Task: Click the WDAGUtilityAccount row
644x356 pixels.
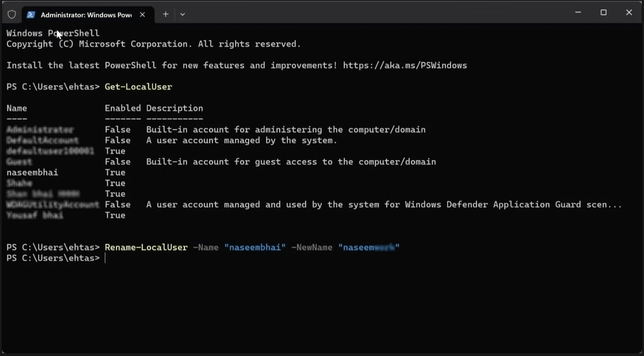Action: 53,204
